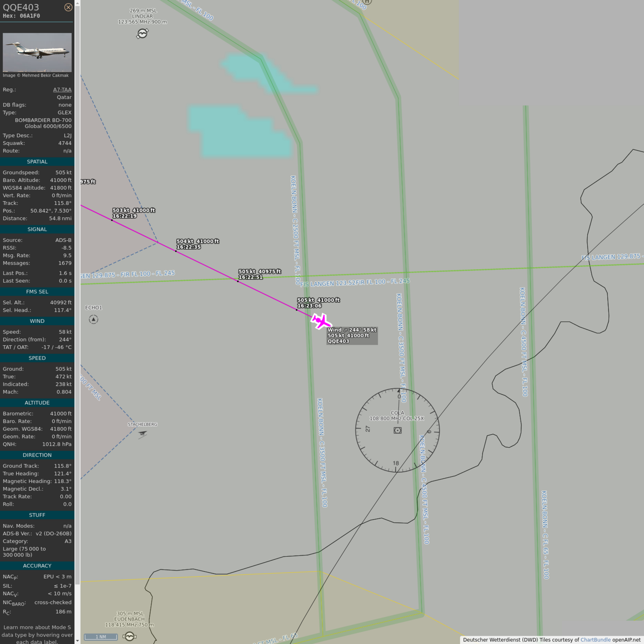Click the magenta QQE403 aircraft icon
This screenshot has width=644, height=644.
pos(321,321)
